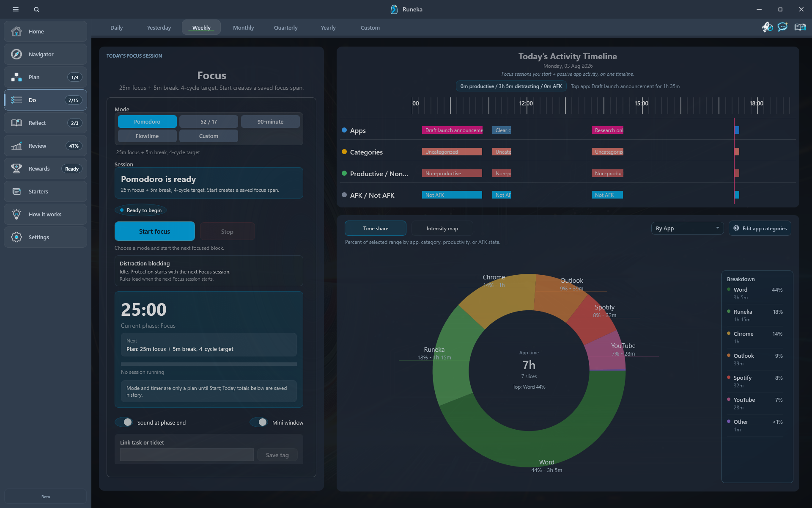Click the Chrome legend dot in Breakdown

(x=729, y=334)
